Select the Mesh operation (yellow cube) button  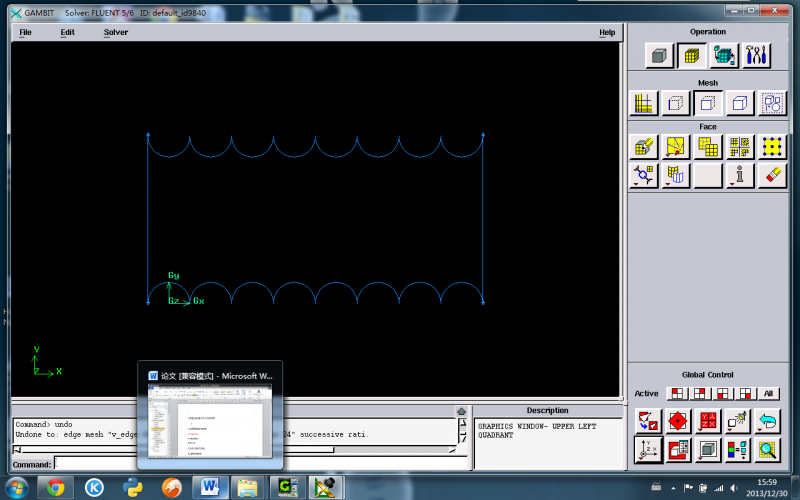pos(691,55)
